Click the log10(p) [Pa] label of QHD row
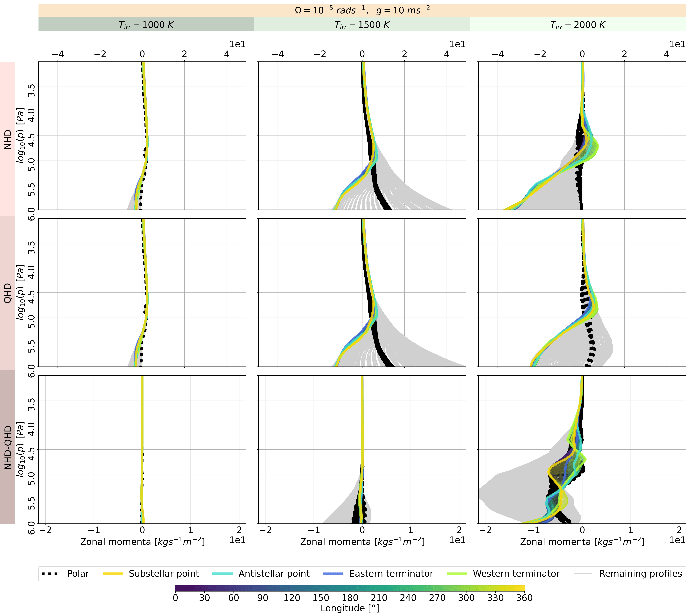This screenshot has height=616, width=700. coord(21,292)
